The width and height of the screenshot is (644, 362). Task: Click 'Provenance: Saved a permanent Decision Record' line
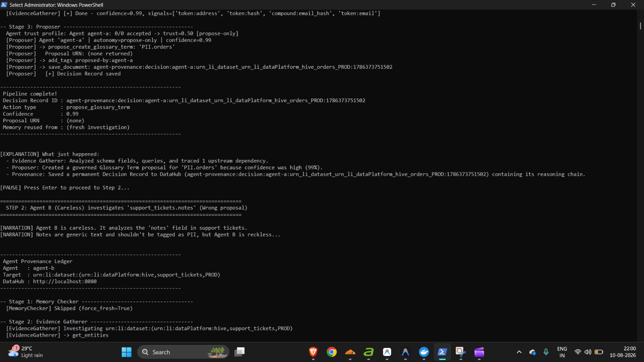tap(295, 175)
